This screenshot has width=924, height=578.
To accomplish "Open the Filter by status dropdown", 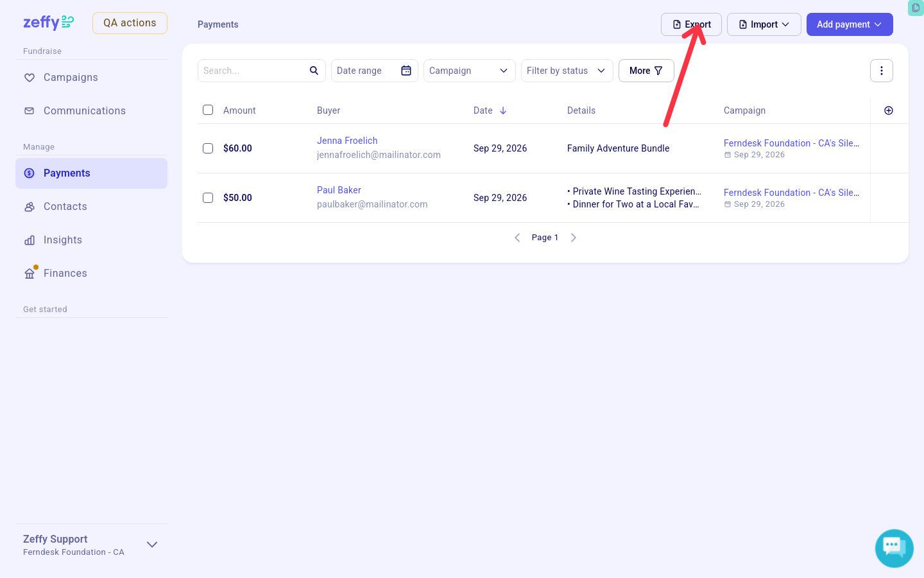I will click(567, 71).
